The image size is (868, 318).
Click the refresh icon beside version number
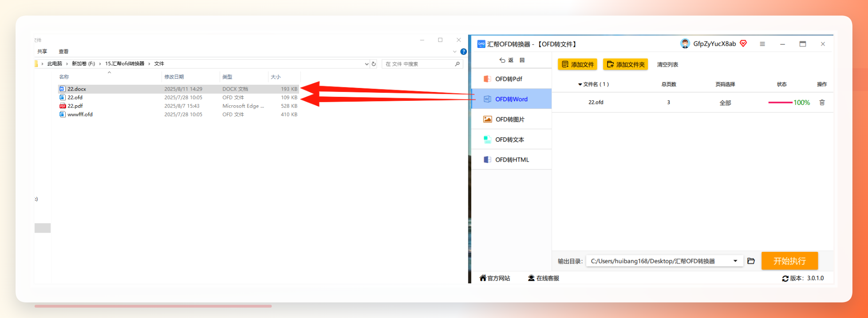click(x=785, y=278)
